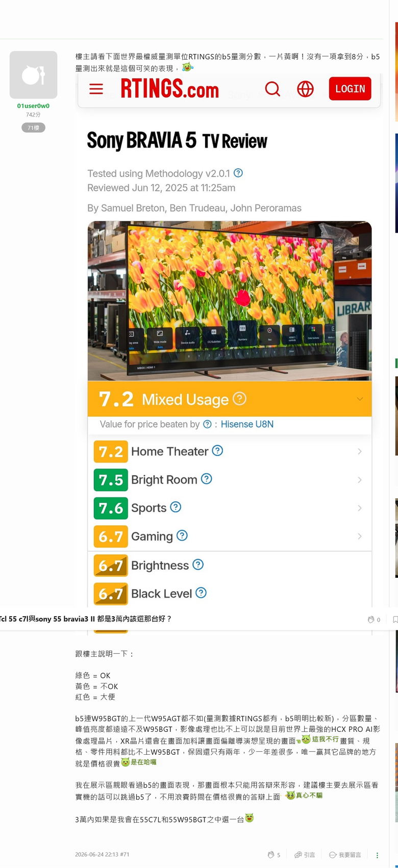This screenshot has height=868, width=398.
Task: Open the Hisense U8N link
Action: [247, 424]
